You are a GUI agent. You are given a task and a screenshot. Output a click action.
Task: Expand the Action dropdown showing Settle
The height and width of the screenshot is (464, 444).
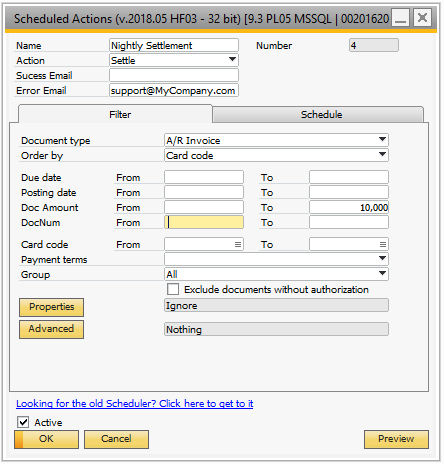point(232,60)
